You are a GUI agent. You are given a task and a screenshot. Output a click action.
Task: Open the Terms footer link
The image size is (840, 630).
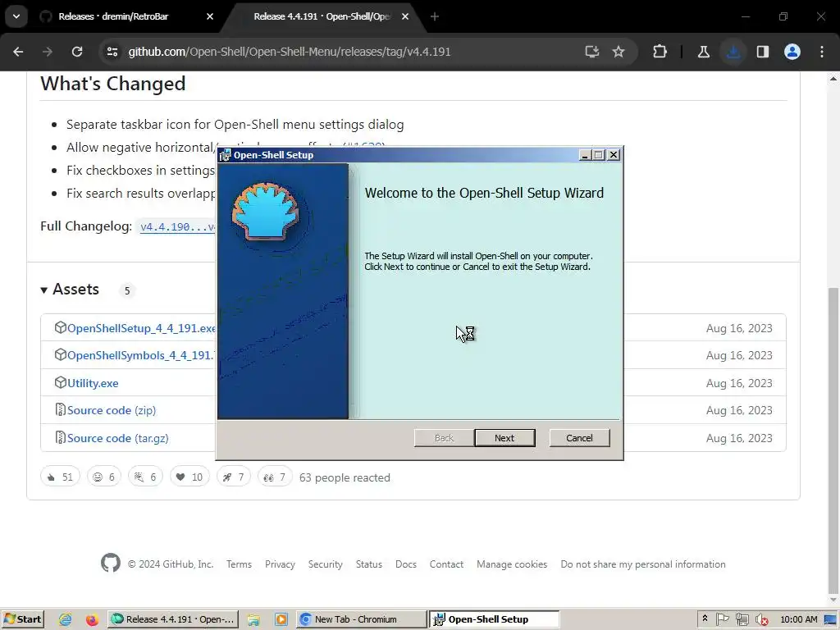[239, 564]
